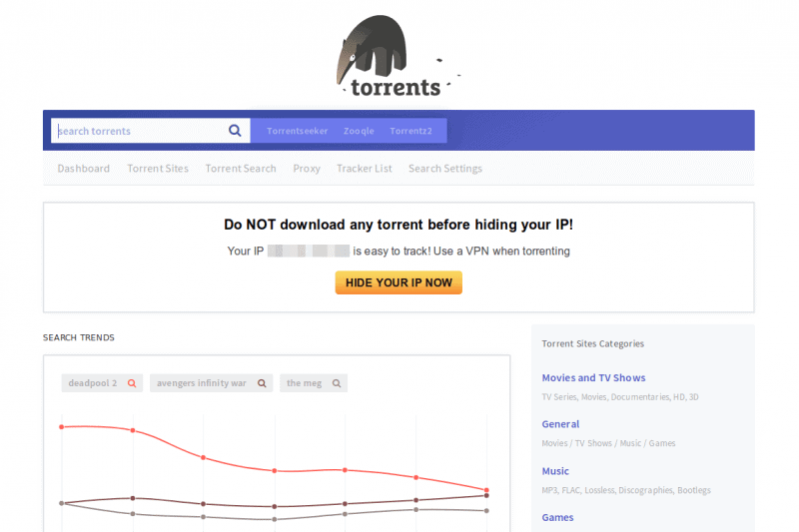Open the Tracker List page
Image resolution: width=799 pixels, height=532 pixels.
(x=365, y=169)
